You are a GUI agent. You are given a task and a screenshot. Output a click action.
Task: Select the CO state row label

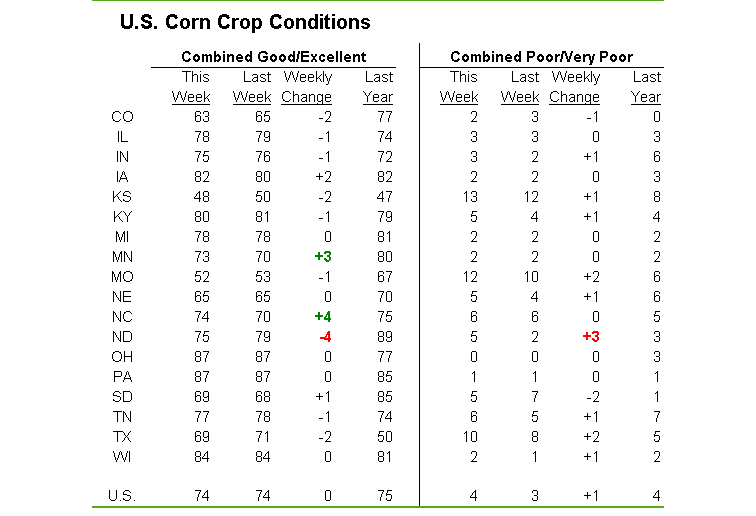click(121, 116)
